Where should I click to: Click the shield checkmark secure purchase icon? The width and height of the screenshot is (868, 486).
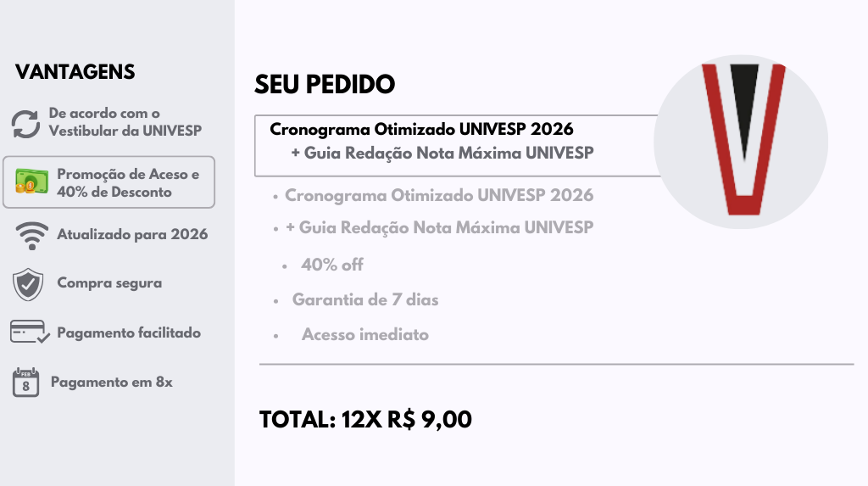coord(28,283)
